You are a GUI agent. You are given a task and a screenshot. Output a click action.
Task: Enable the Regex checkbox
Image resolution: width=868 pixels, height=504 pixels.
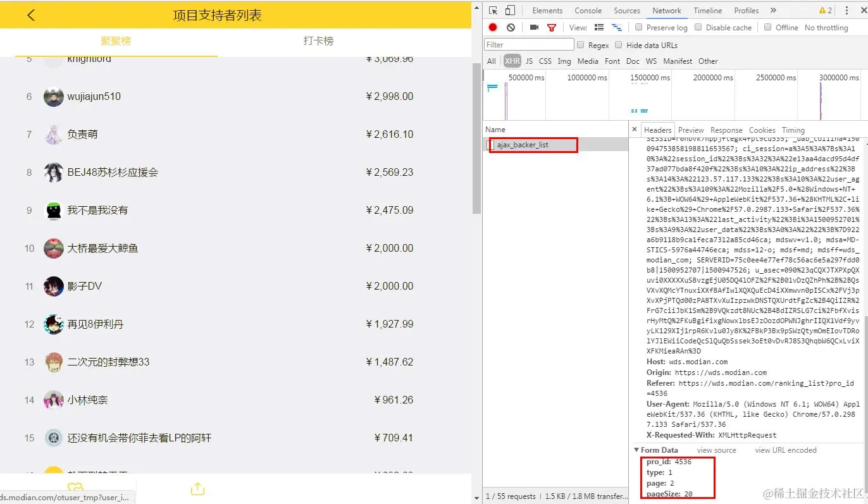click(581, 45)
